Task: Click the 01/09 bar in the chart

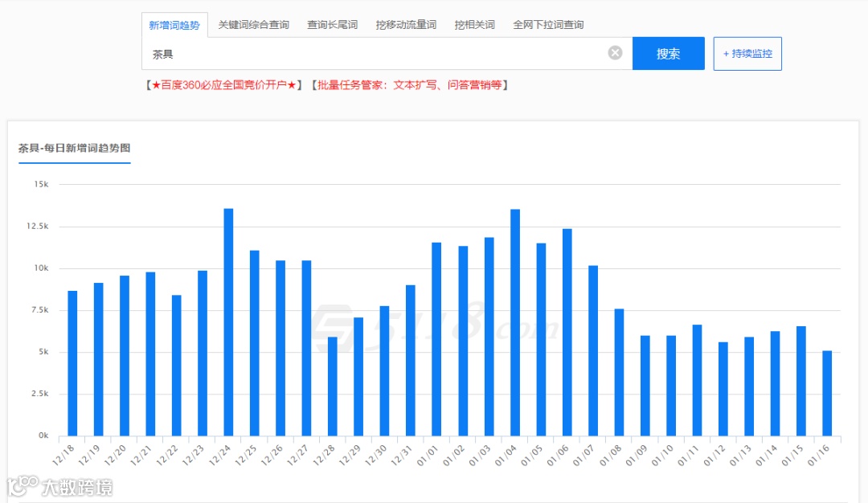Action: (645, 386)
